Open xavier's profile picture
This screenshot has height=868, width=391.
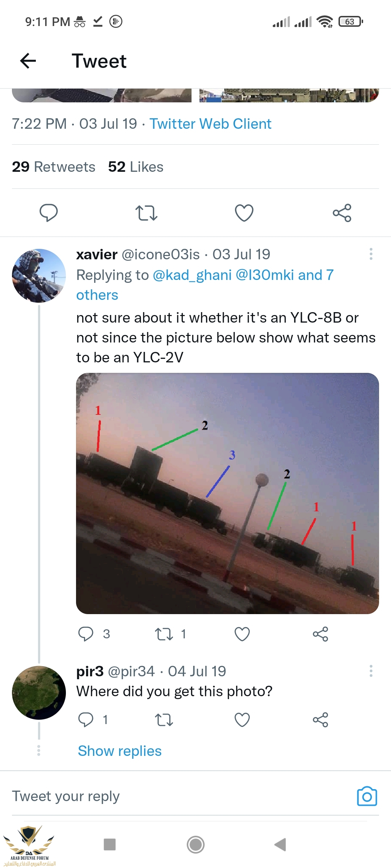39,276
